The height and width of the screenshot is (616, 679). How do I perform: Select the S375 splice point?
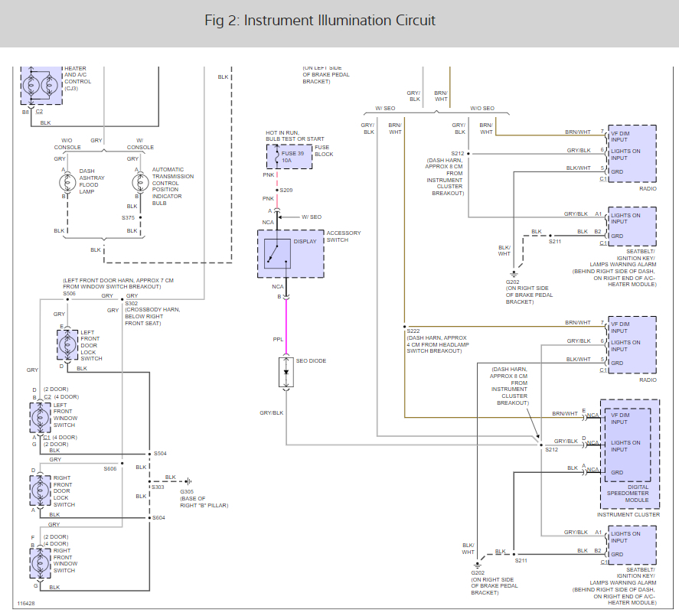(139, 217)
